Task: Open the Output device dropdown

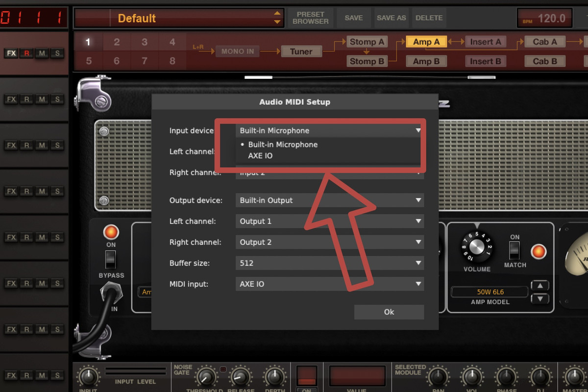Action: point(330,200)
